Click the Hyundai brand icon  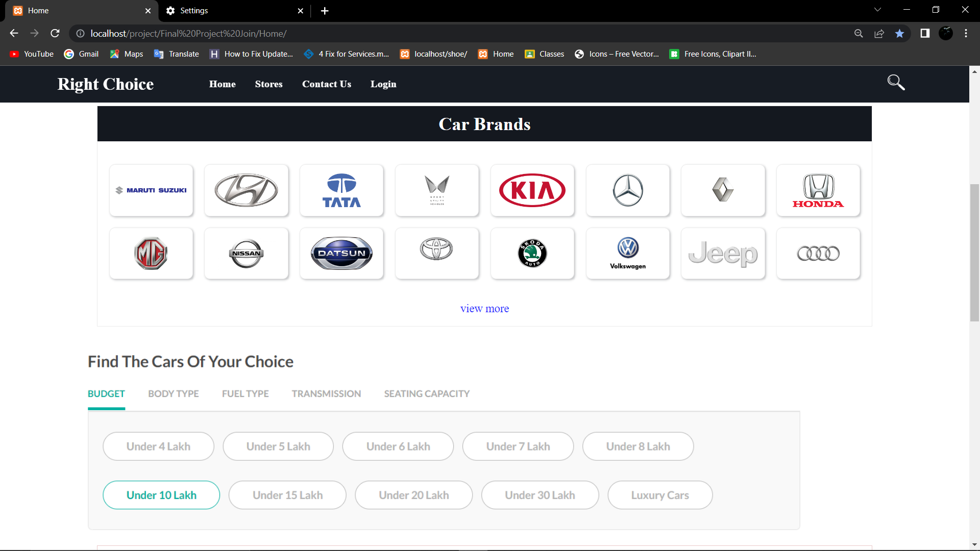click(247, 190)
